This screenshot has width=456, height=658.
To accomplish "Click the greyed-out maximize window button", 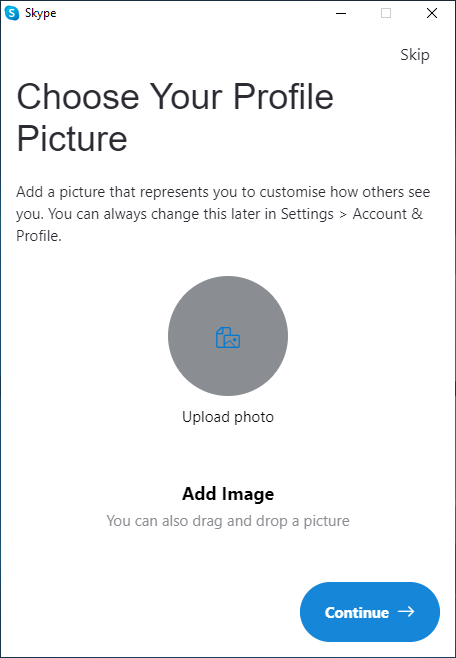I will click(386, 13).
